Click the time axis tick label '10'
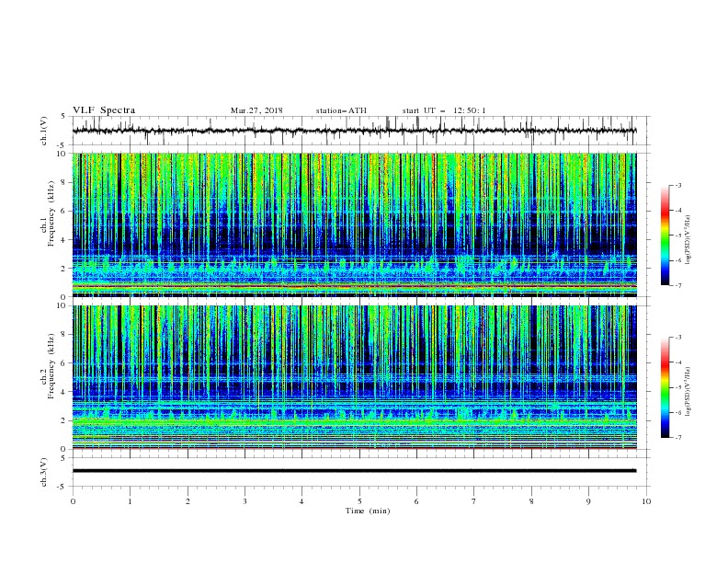 (x=646, y=501)
